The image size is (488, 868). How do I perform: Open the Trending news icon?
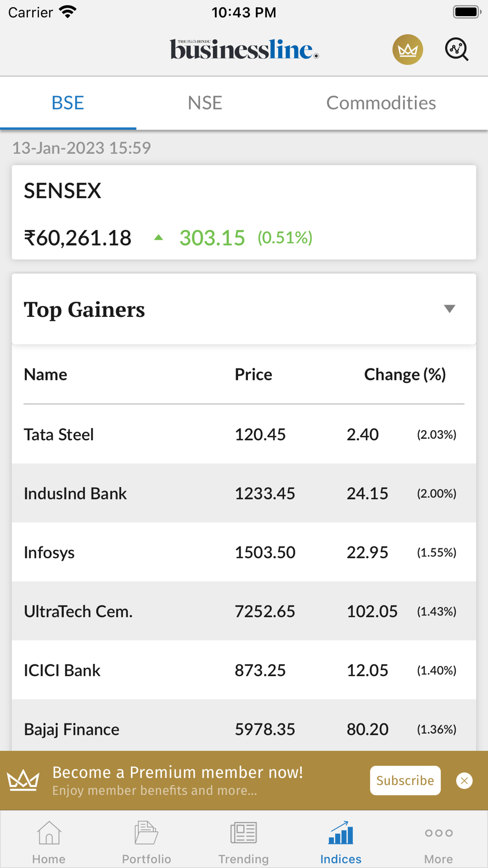pos(244,833)
